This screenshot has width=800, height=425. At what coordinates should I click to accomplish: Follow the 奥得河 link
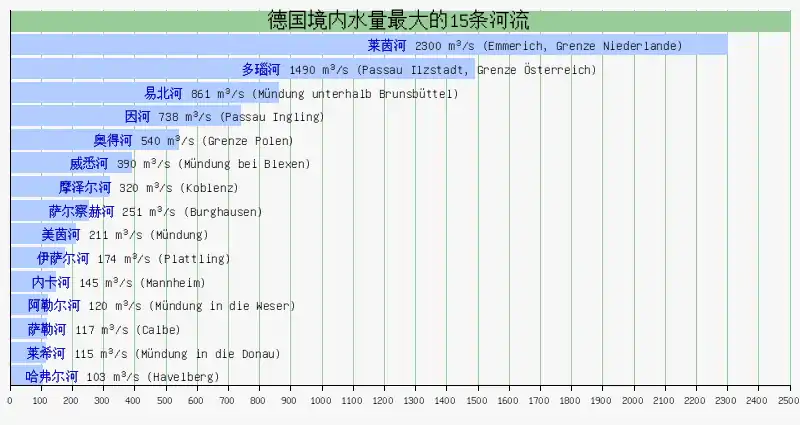point(113,140)
